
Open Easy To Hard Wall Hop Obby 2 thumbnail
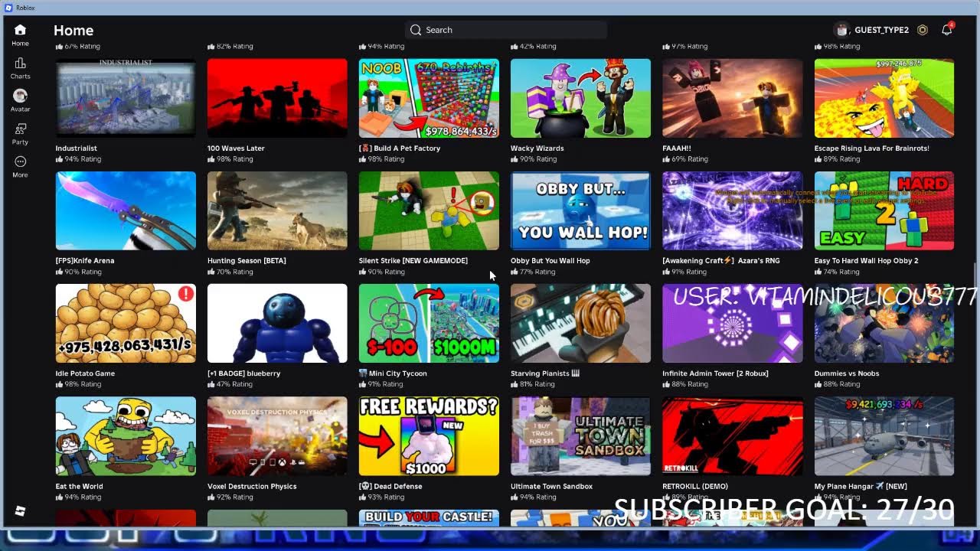click(x=884, y=210)
